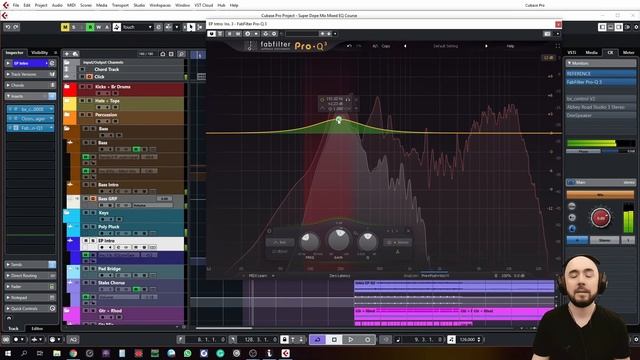Collapse the Inserts inspector section
This screenshot has height=360, width=640.
[x=8, y=96]
